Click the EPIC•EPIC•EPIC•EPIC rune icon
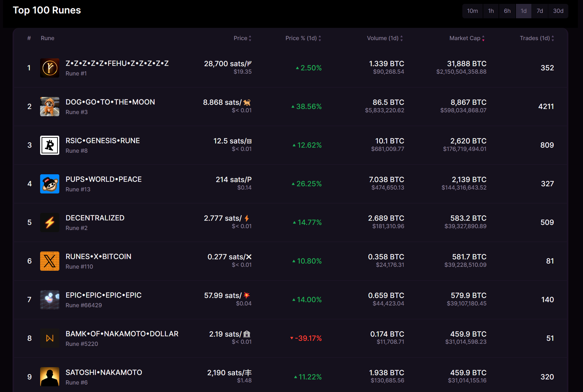 [50, 300]
